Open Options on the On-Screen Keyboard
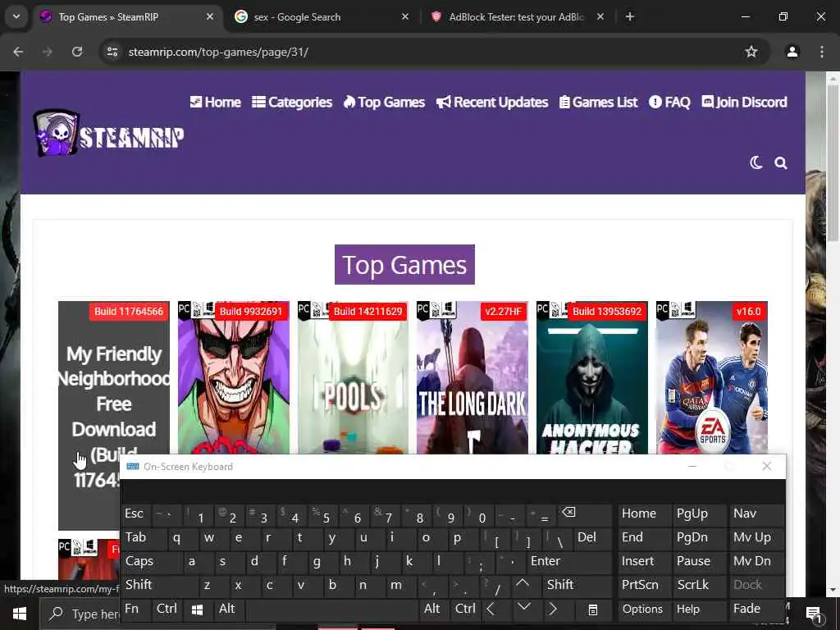This screenshot has height=630, width=840. coord(644,609)
